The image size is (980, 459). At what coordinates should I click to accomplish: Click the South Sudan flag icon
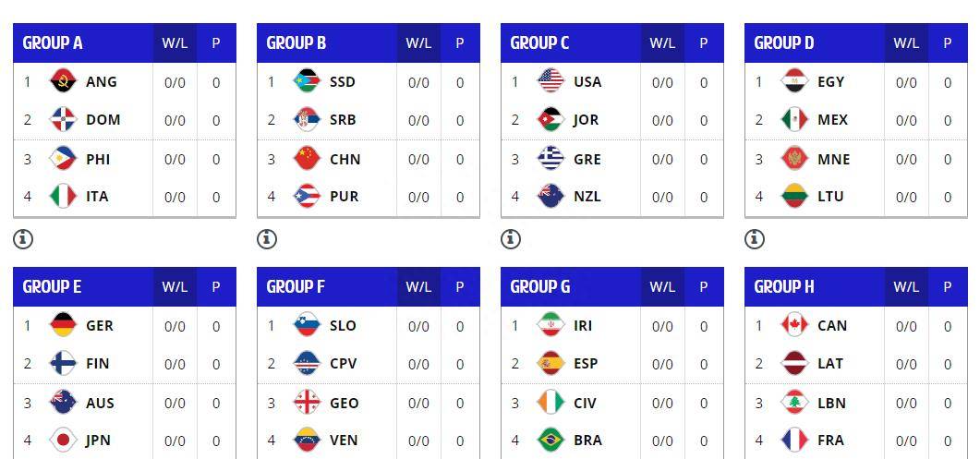[x=307, y=81]
